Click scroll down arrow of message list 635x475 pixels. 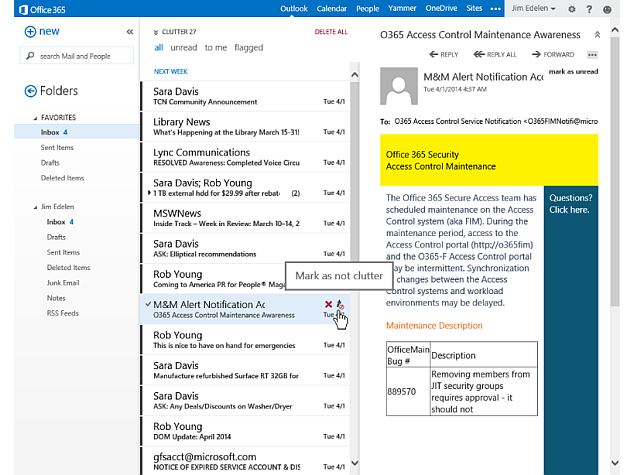(x=354, y=462)
